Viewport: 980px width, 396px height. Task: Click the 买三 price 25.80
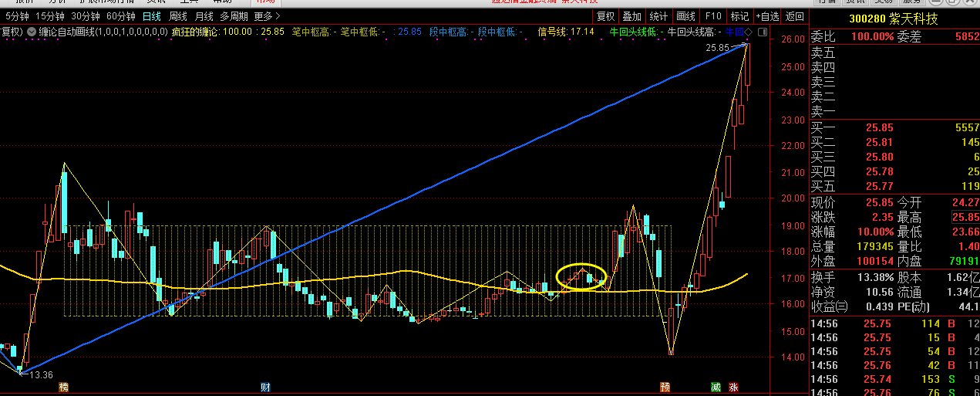click(x=879, y=157)
